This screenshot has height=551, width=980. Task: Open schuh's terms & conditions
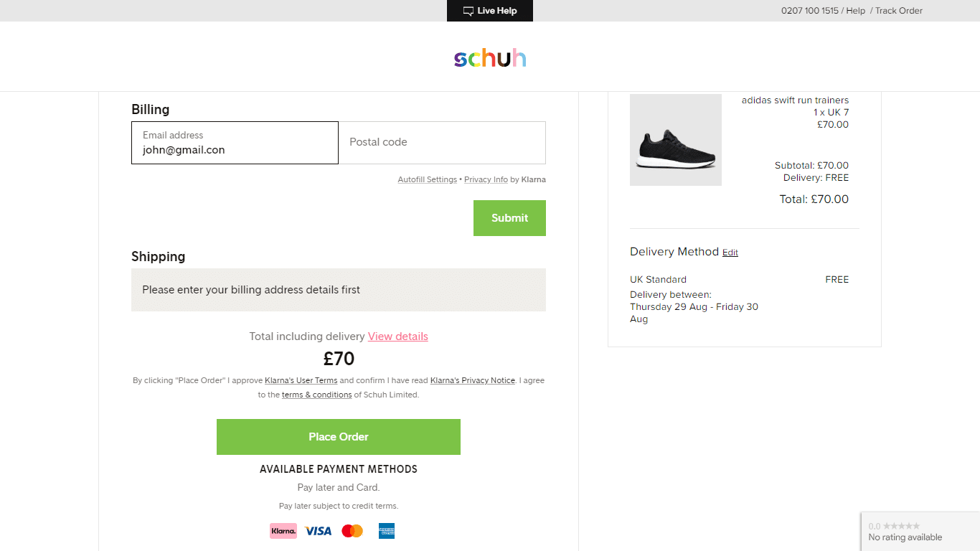point(316,395)
